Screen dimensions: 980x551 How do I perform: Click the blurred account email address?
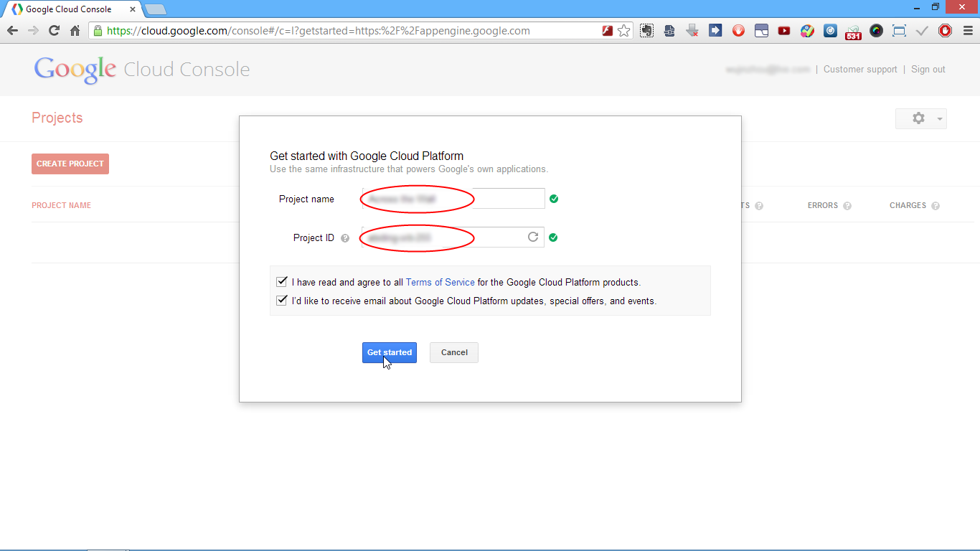(x=768, y=70)
